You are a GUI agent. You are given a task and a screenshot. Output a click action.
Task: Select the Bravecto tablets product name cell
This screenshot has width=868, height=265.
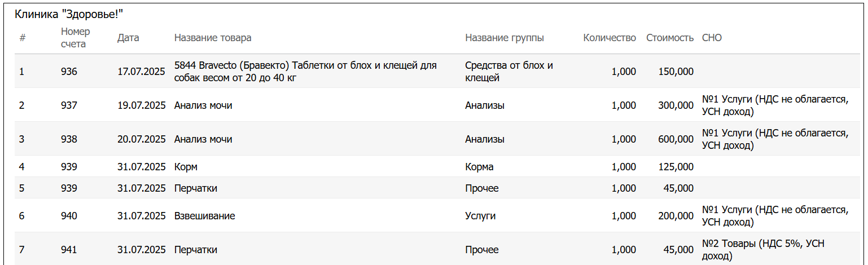305,72
